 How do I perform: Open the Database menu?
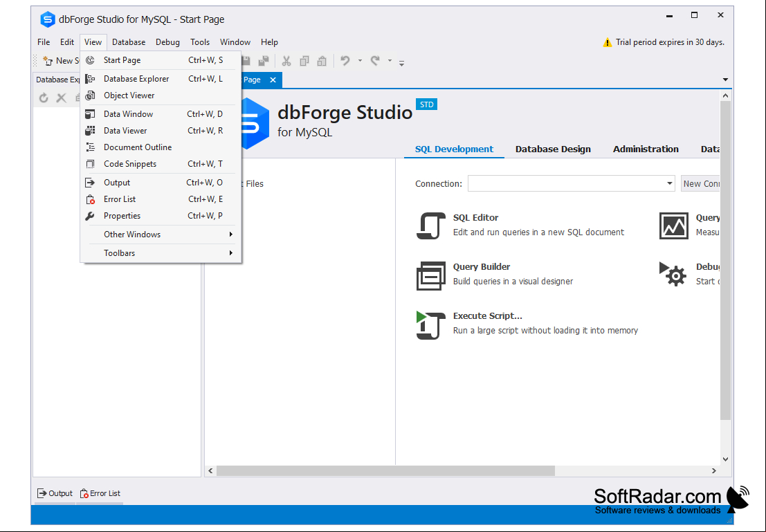coord(129,42)
